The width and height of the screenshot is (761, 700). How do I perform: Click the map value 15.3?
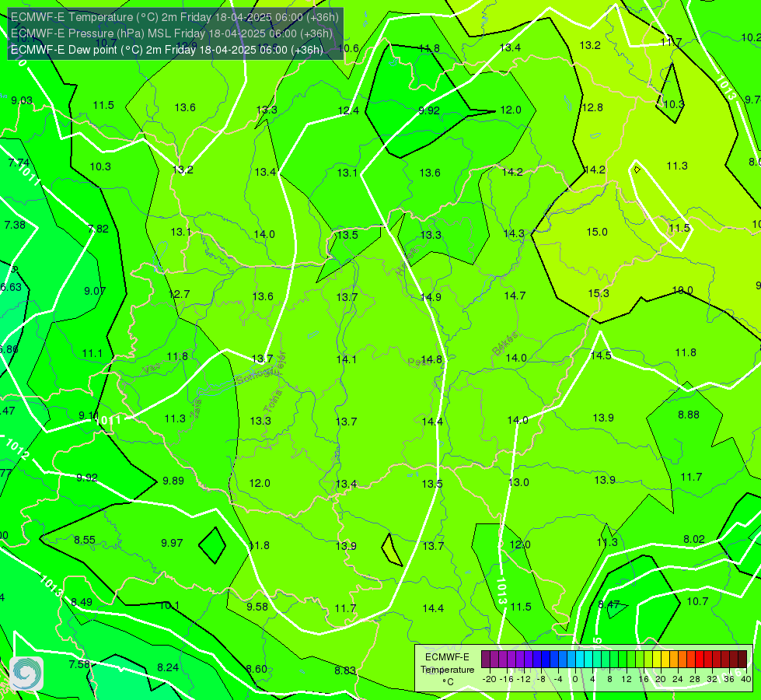click(599, 293)
